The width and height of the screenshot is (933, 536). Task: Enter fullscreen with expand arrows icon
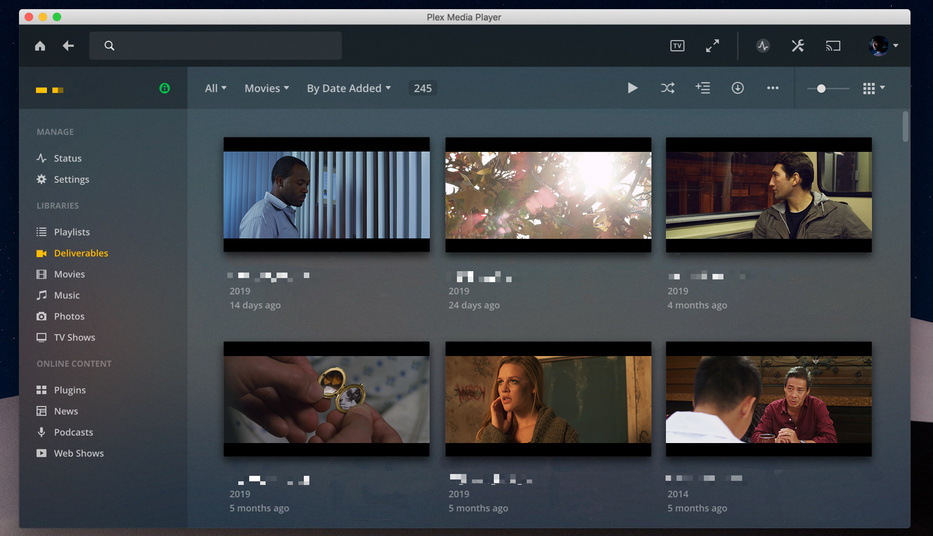point(712,46)
